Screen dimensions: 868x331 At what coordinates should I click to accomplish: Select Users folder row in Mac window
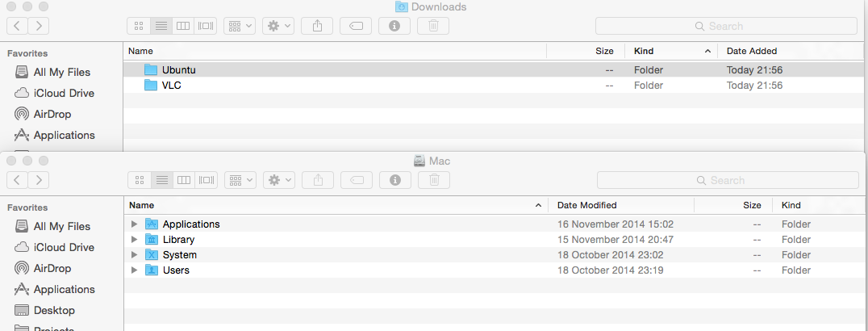(x=495, y=270)
